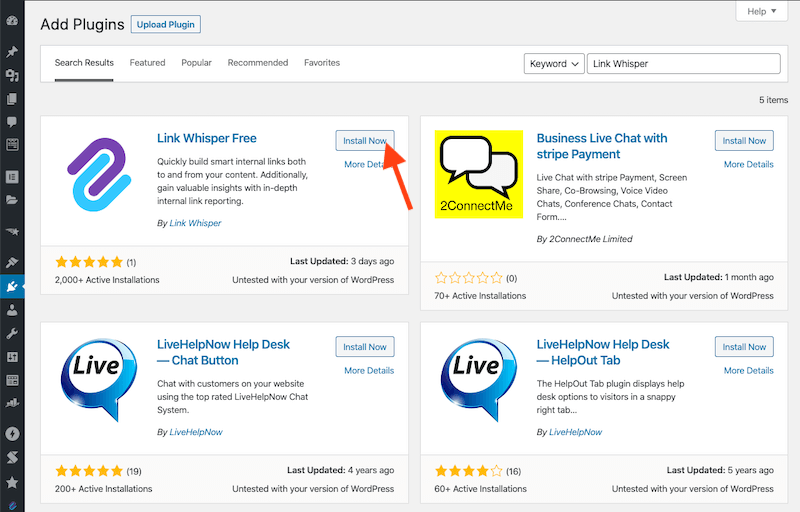
Task: Click the solid star icon in sidebar
Action: [12, 482]
